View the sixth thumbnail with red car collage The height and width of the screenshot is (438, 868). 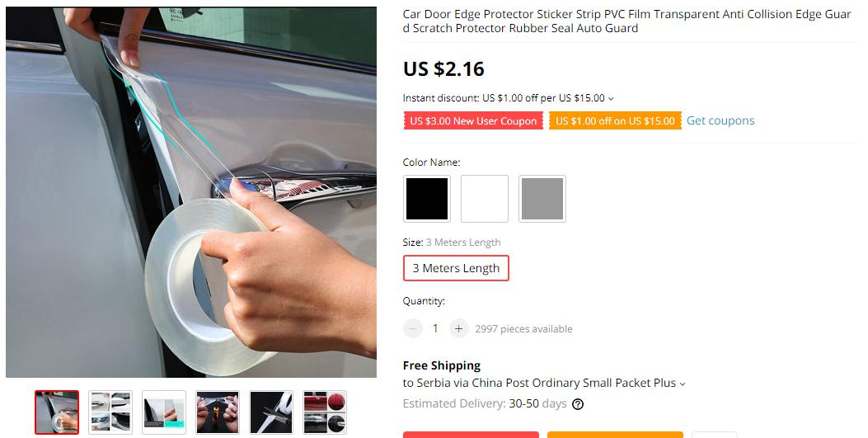pyautogui.click(x=325, y=412)
